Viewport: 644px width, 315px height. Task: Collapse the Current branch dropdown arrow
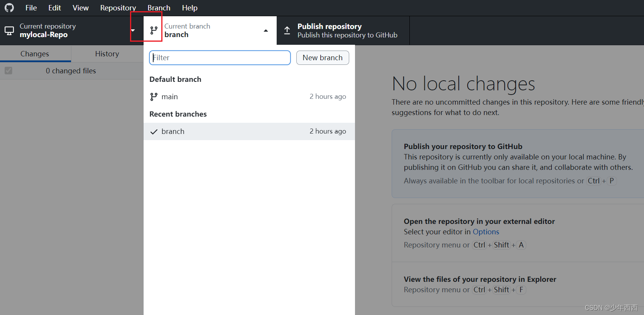coord(266,30)
